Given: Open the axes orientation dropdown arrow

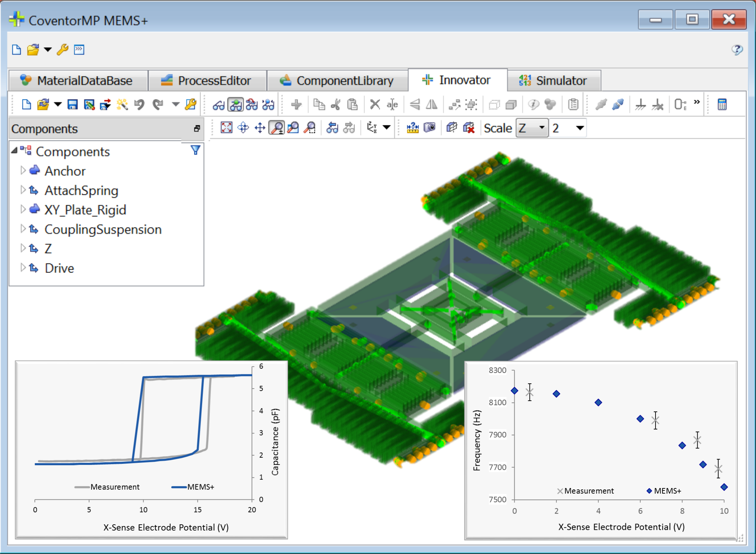Looking at the screenshot, I should 387,128.
